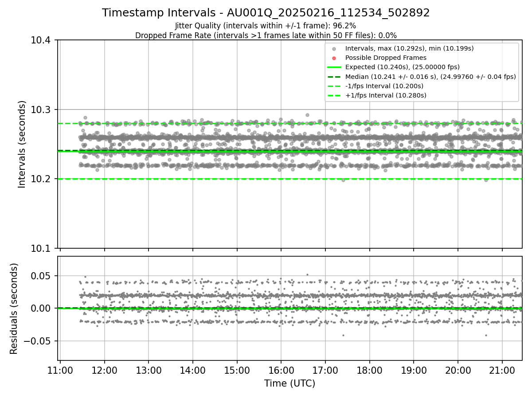Click the 13:00 time tick label
Image resolution: width=532 pixels, height=399 pixels.
(149, 370)
